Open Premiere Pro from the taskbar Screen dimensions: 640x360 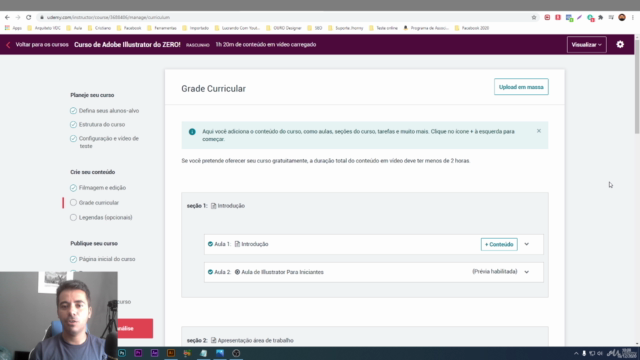(x=138, y=353)
